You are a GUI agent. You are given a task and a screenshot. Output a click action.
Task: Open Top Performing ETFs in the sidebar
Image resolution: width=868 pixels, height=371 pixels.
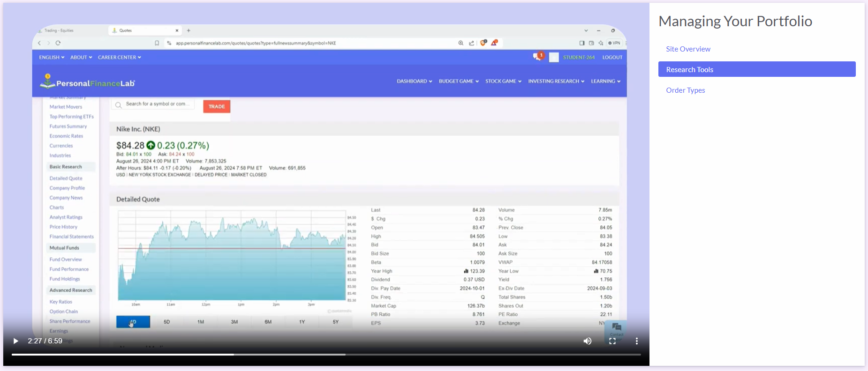pos(72,117)
